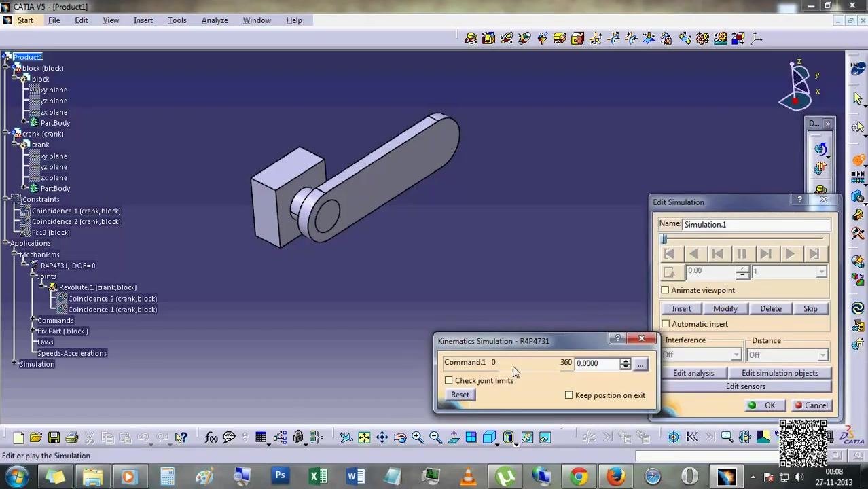This screenshot has width=868, height=489.
Task: Click the Windows Start orb
Action: click(x=16, y=476)
